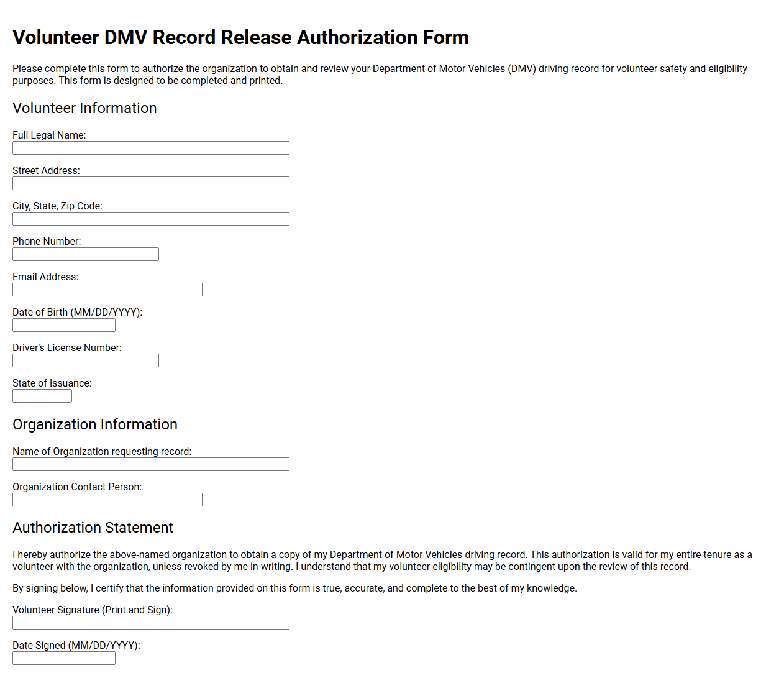Click the Organization Information heading

[x=95, y=424]
